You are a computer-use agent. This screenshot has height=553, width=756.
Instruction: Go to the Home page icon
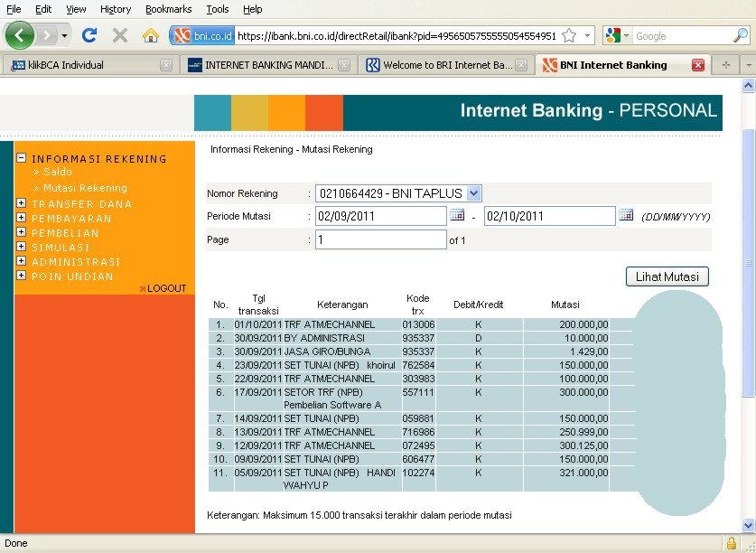pos(151,35)
